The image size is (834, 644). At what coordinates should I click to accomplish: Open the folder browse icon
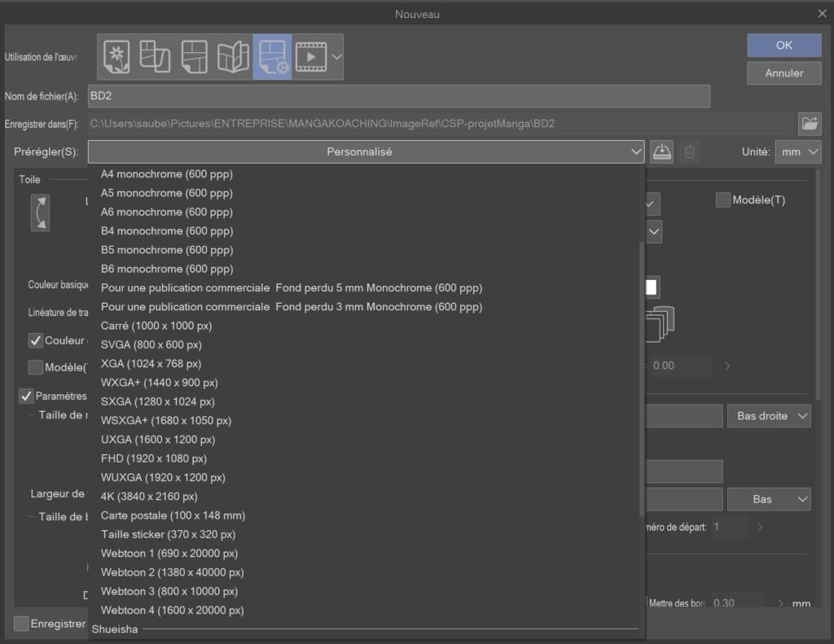point(810,124)
